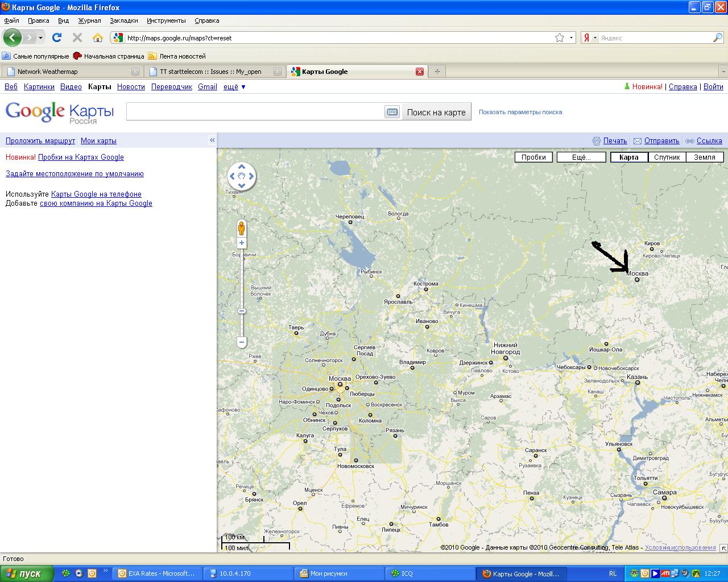Click the Условия использования link
Screen dimensions: 728x582
(680, 547)
